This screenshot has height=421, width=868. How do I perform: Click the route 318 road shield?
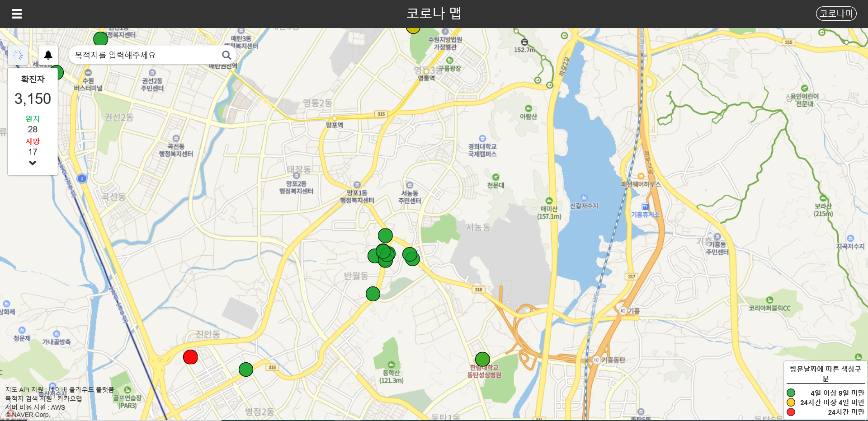point(478,290)
